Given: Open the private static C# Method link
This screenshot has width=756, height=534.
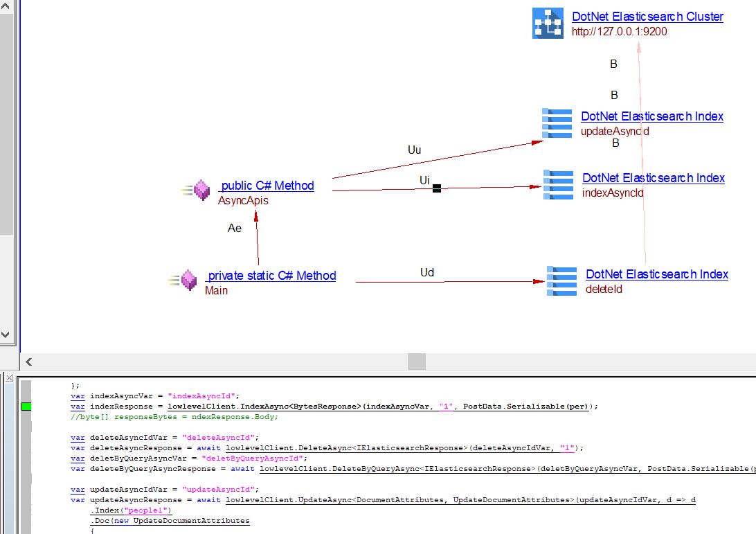Looking at the screenshot, I should pos(271,276).
